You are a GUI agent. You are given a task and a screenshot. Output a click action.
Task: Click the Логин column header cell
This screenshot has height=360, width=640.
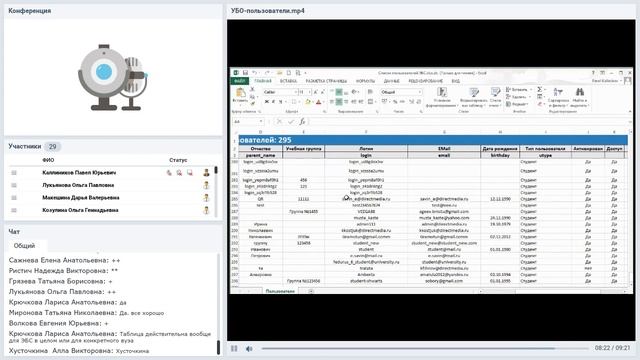[366, 149]
